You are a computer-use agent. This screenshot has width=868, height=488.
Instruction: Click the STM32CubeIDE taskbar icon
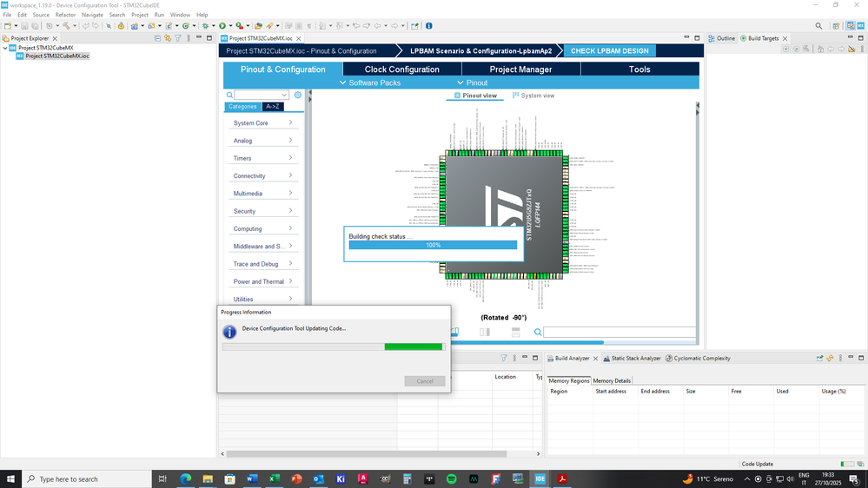540,479
